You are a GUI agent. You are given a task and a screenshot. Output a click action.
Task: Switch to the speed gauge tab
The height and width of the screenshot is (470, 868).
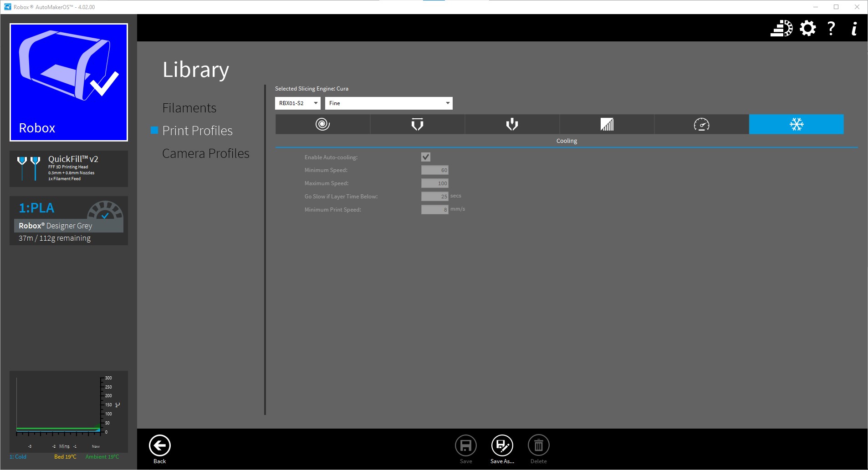point(701,124)
